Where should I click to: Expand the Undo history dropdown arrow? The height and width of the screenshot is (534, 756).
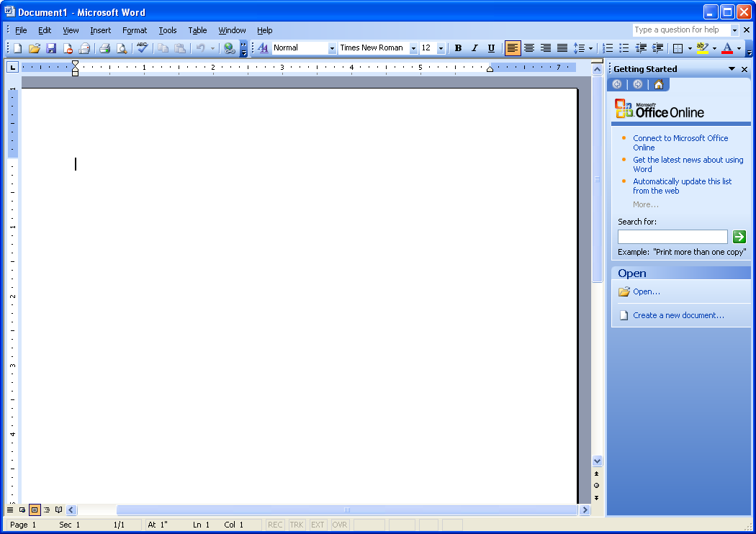click(212, 48)
